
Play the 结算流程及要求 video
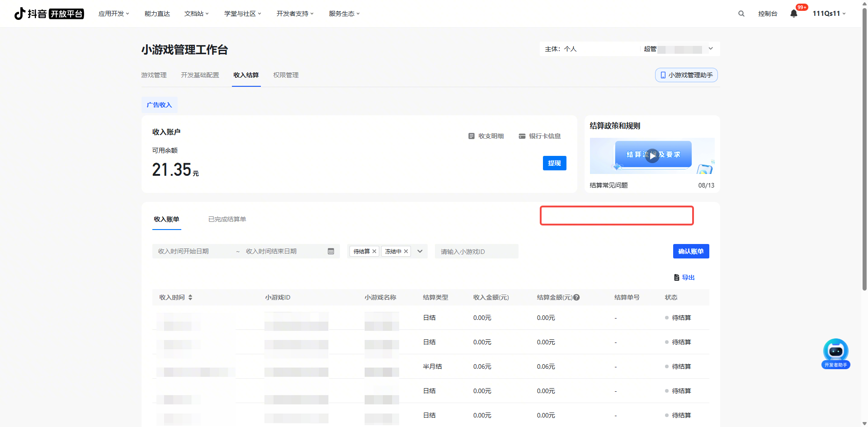652,155
